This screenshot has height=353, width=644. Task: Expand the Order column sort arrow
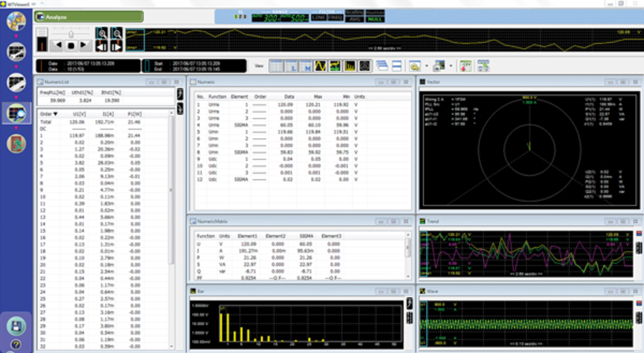click(x=56, y=114)
